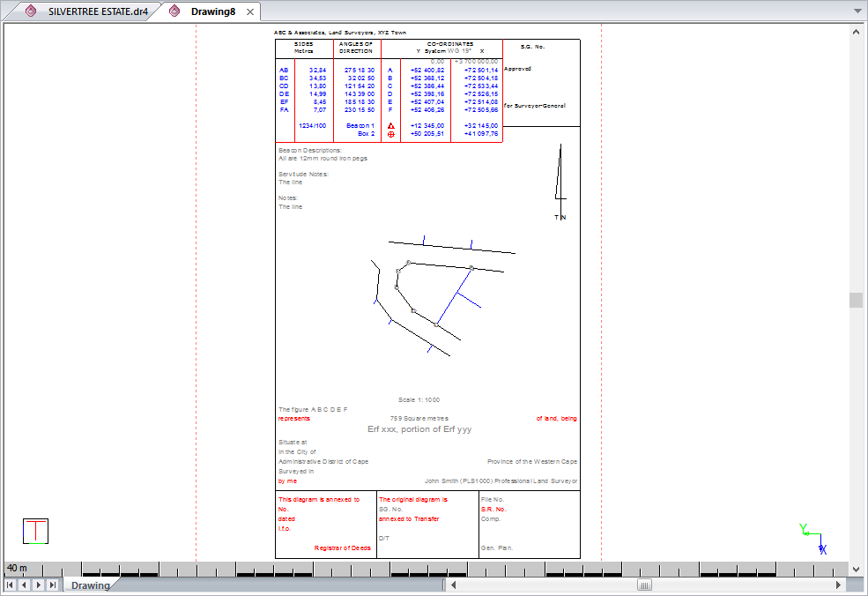The width and height of the screenshot is (868, 596).
Task: Jump to the last sheet arrow
Action: pos(52,585)
